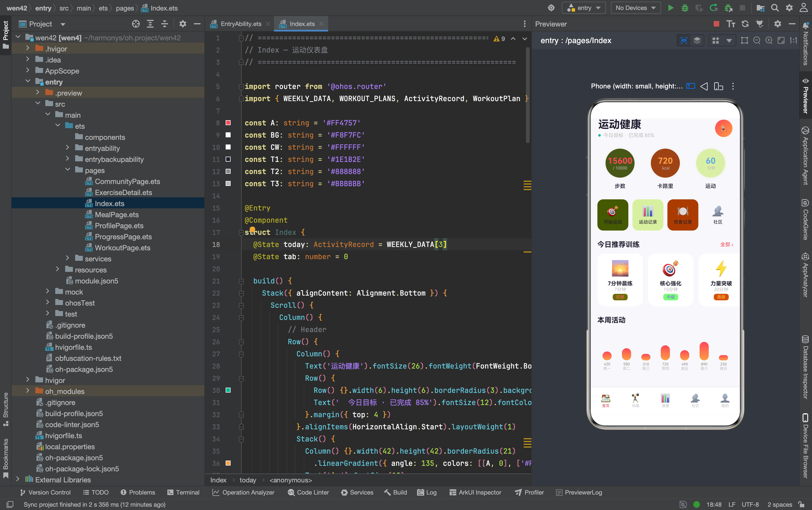Open the CodeGenie side panel
The image size is (812, 510).
tap(806, 219)
